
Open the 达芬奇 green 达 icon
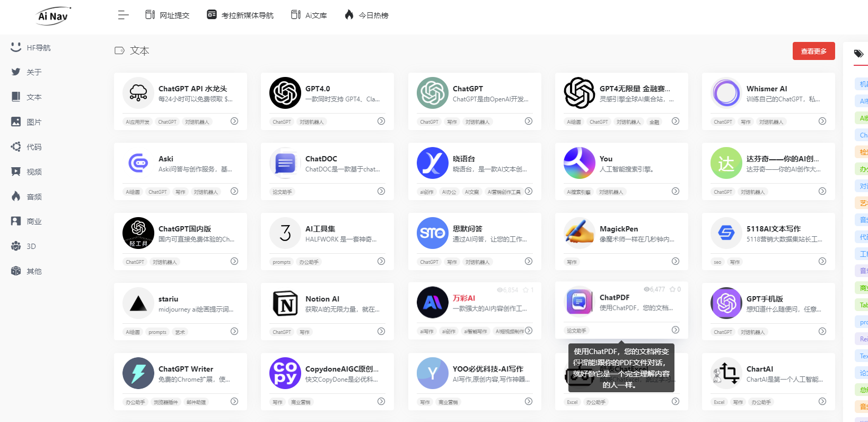[726, 163]
